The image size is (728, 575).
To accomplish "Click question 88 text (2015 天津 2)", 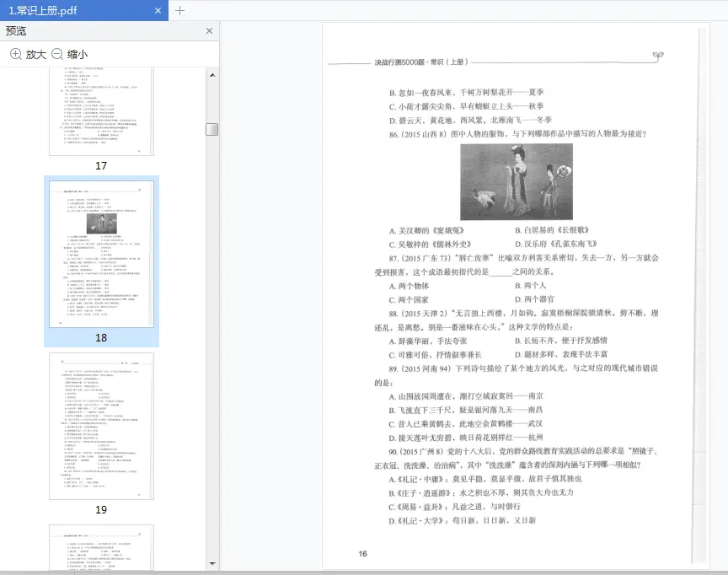I will click(x=517, y=320).
